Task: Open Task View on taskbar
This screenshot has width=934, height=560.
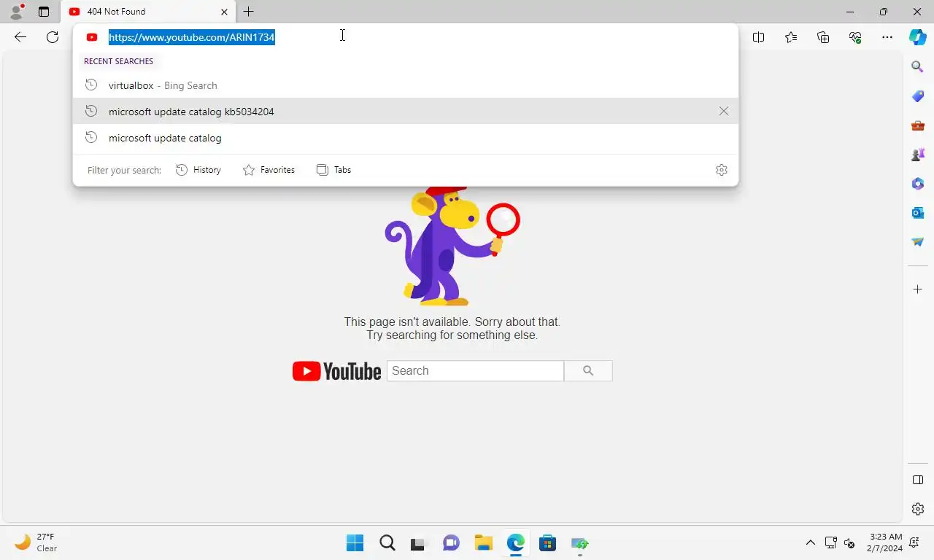Action: coord(417,543)
